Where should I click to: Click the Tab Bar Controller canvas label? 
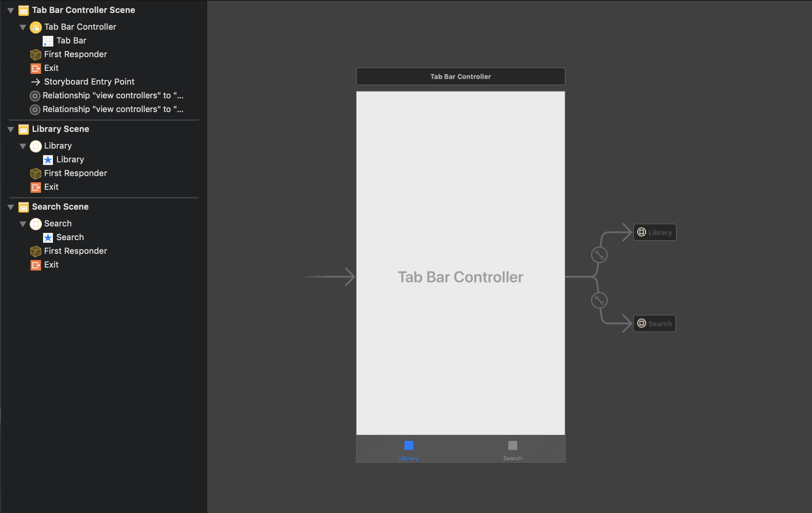click(460, 76)
